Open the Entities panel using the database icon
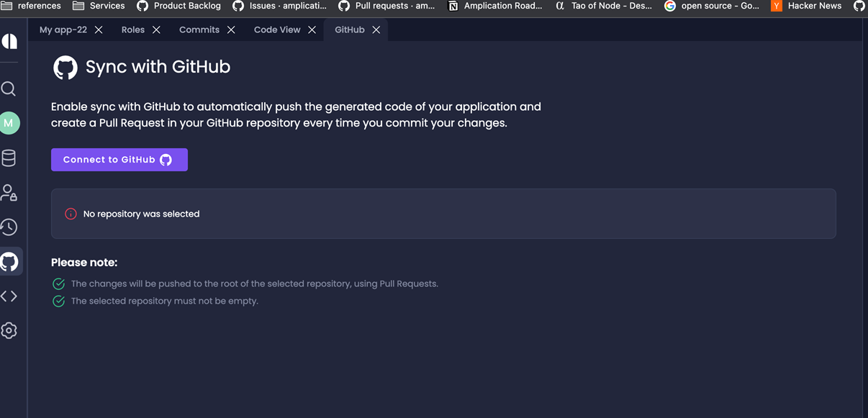This screenshot has height=418, width=868. point(9,158)
